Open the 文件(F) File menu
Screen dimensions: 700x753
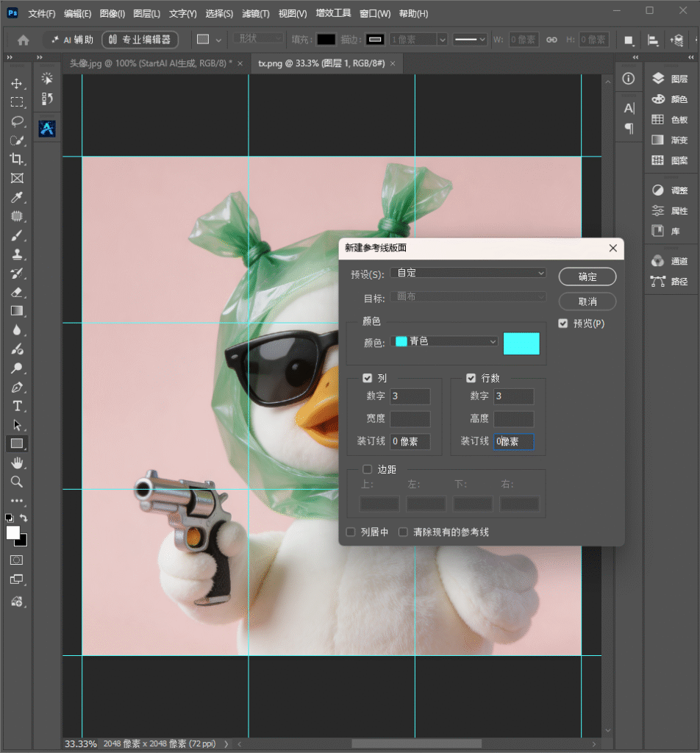(42, 13)
